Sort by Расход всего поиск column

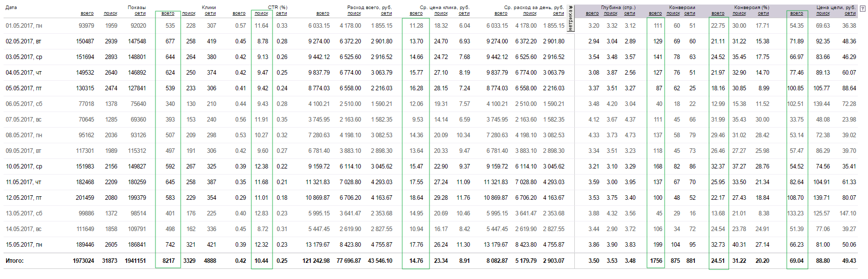point(354,14)
